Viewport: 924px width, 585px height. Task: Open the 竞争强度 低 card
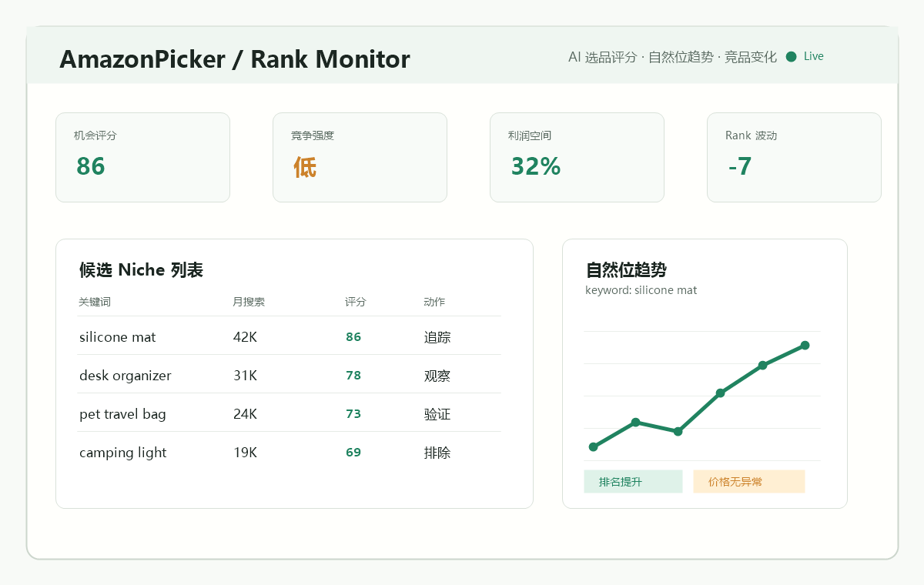pos(360,158)
